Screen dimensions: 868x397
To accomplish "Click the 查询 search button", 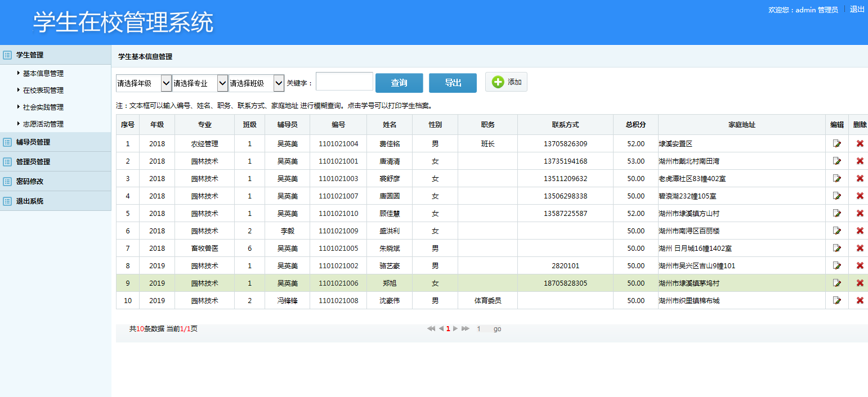I will click(399, 83).
